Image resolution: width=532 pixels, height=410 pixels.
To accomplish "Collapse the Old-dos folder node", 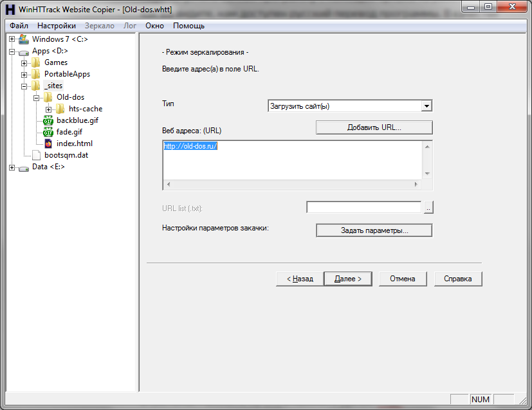I will point(36,98).
